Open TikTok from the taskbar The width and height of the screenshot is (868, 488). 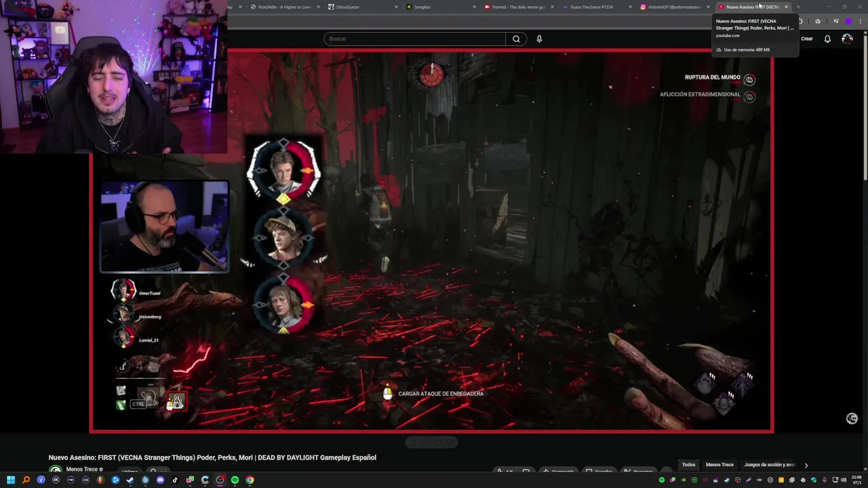(x=175, y=480)
